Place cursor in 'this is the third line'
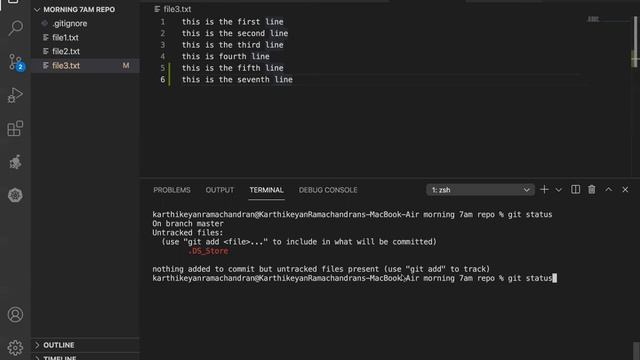 [x=233, y=45]
